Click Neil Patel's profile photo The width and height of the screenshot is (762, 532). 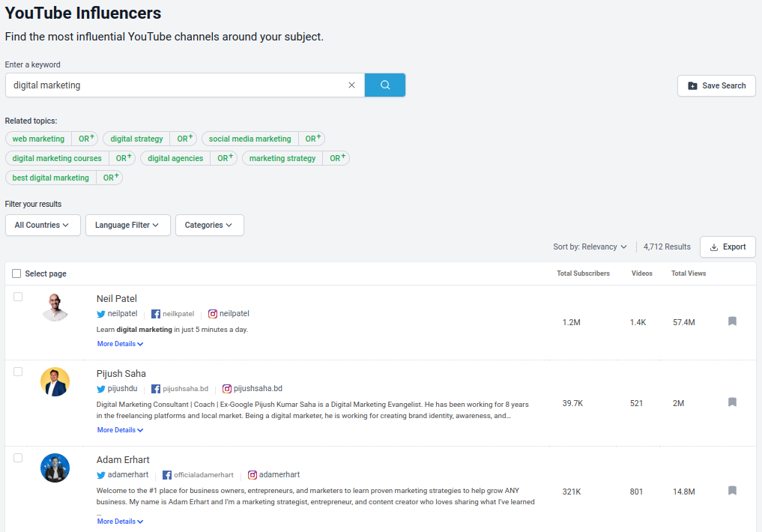[55, 307]
